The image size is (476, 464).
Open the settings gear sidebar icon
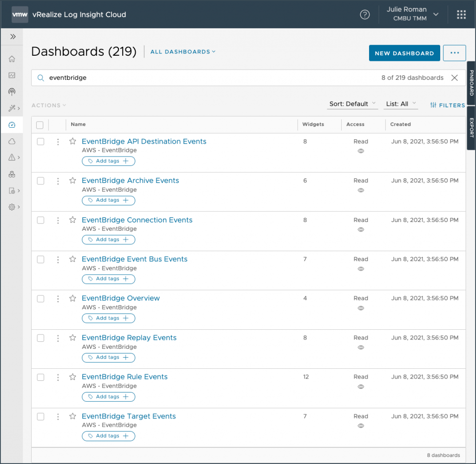tap(12, 207)
